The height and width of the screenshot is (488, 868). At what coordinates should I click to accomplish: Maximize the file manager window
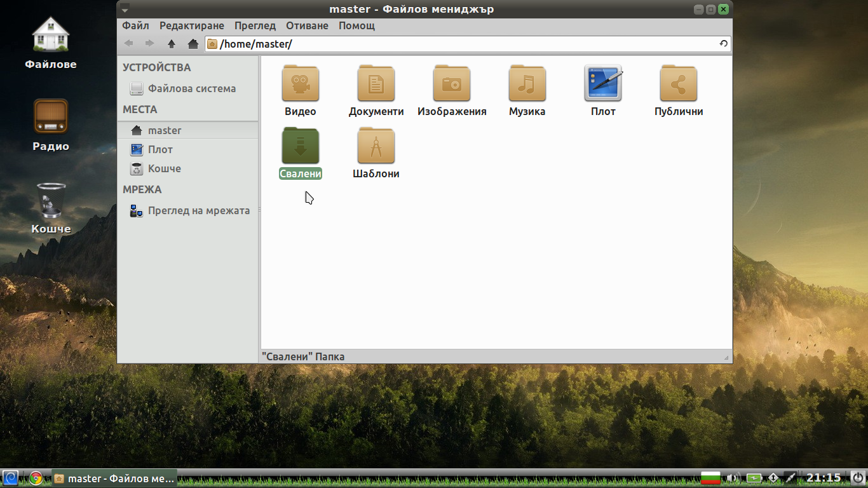pos(710,9)
